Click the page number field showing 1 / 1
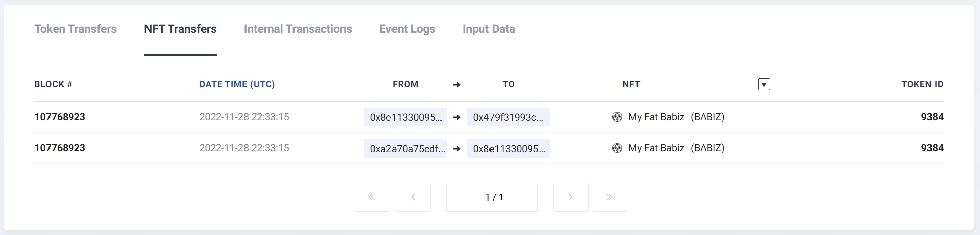The image size is (980, 235). (x=492, y=197)
